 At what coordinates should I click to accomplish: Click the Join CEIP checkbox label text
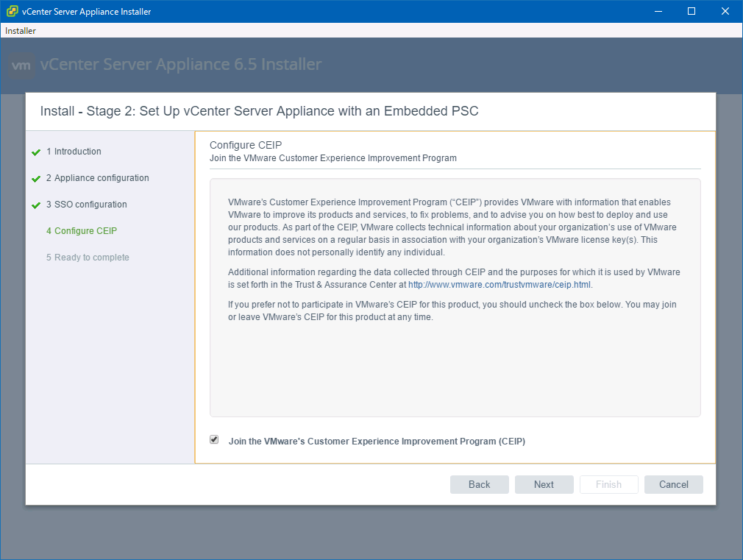pyautogui.click(x=377, y=442)
